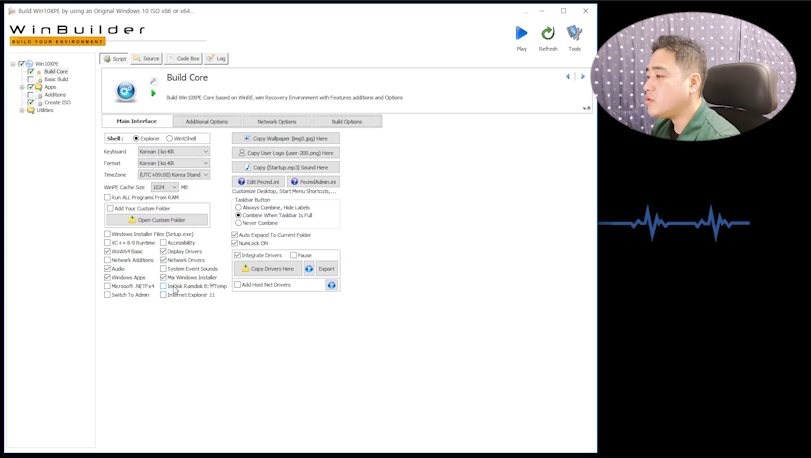Screen dimensions: 811x458
Task: Click the Export drivers button
Action: 326,269
